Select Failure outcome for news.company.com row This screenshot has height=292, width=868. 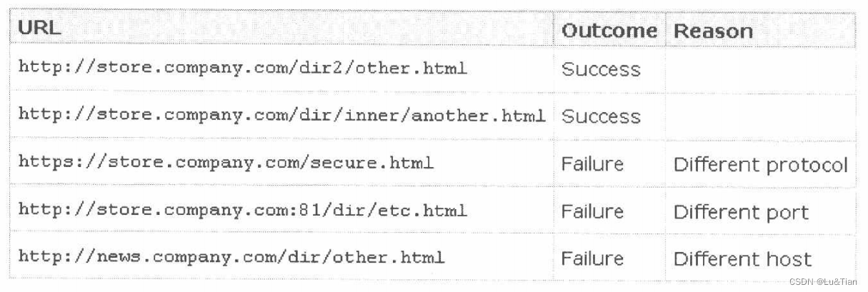pos(592,258)
